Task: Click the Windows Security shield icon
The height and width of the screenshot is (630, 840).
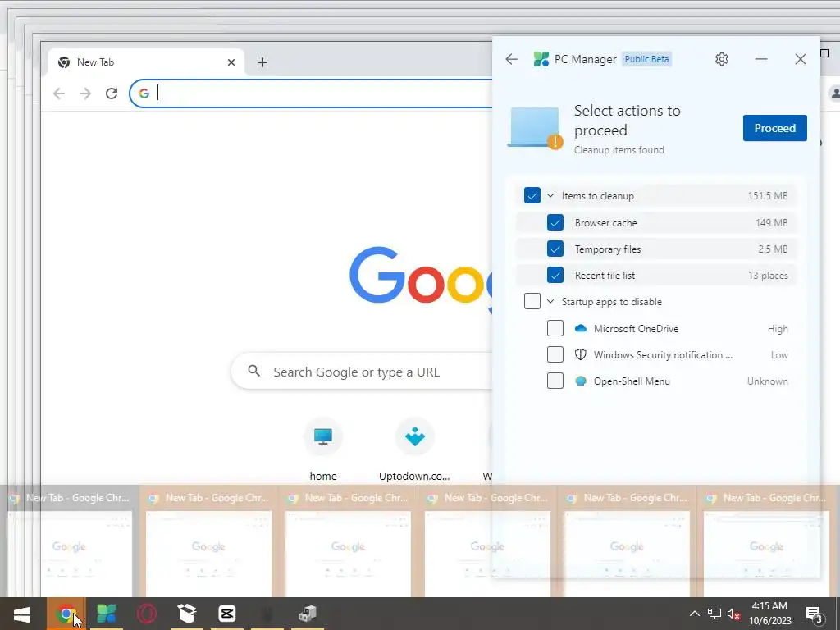Action: [x=580, y=354]
